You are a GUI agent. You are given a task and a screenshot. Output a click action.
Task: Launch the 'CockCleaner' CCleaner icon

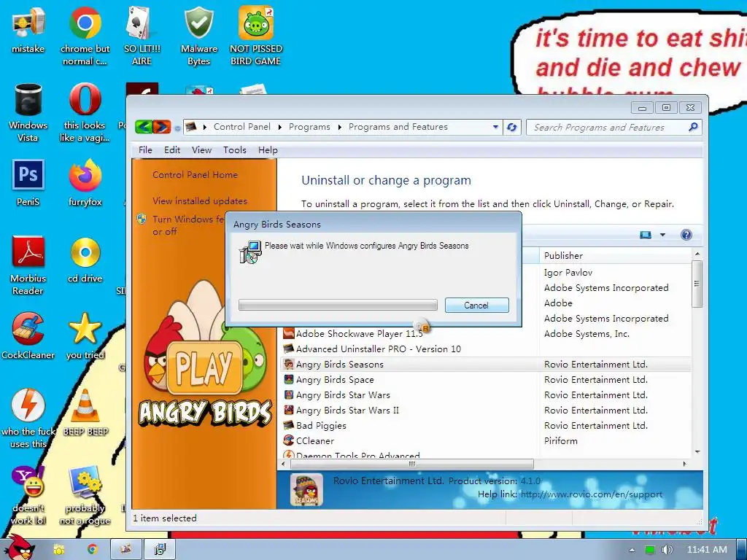28,336
